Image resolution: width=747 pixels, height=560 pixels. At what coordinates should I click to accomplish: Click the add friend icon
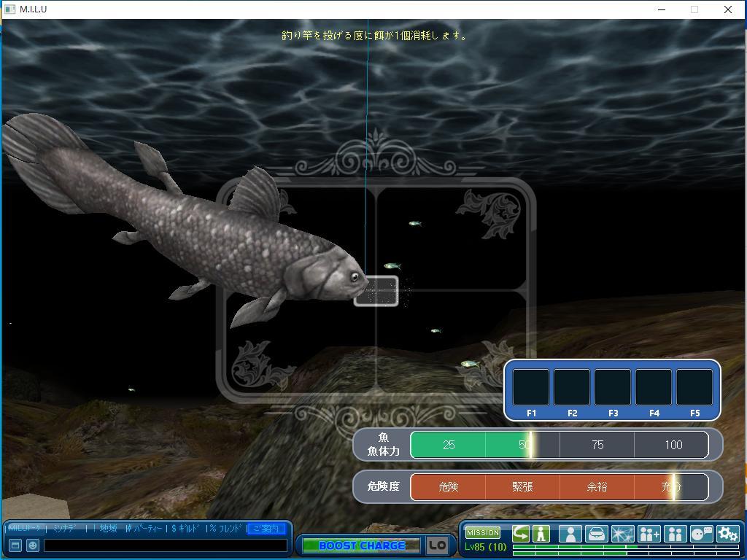[649, 534]
